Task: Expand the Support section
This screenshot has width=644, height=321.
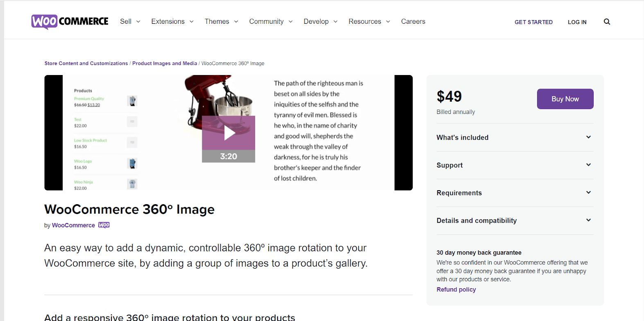Action: click(x=515, y=165)
